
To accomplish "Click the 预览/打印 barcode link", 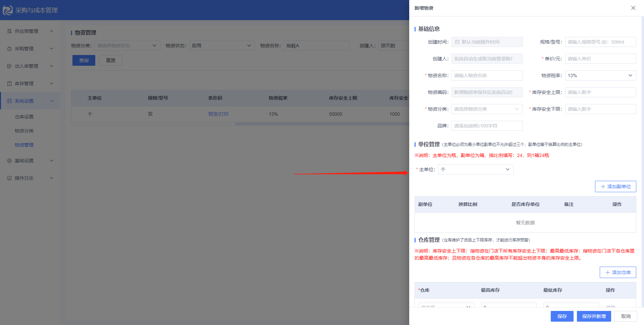I will coord(218,114).
